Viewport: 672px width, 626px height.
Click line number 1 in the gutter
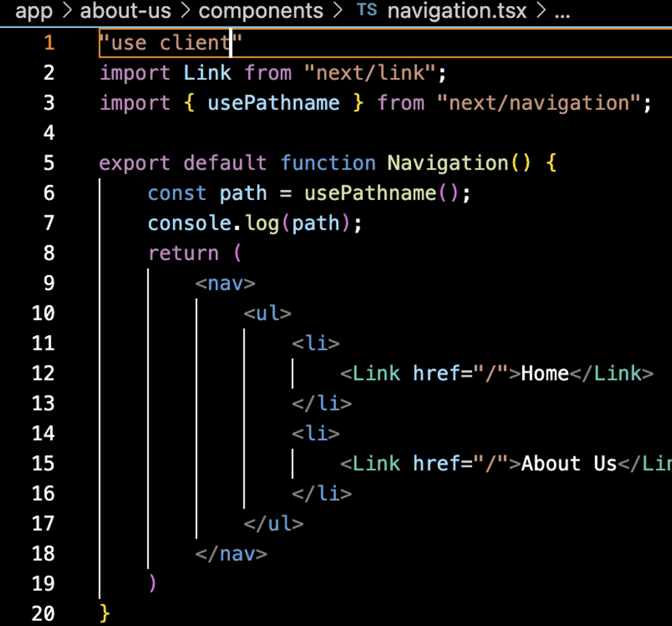pyautogui.click(x=49, y=43)
